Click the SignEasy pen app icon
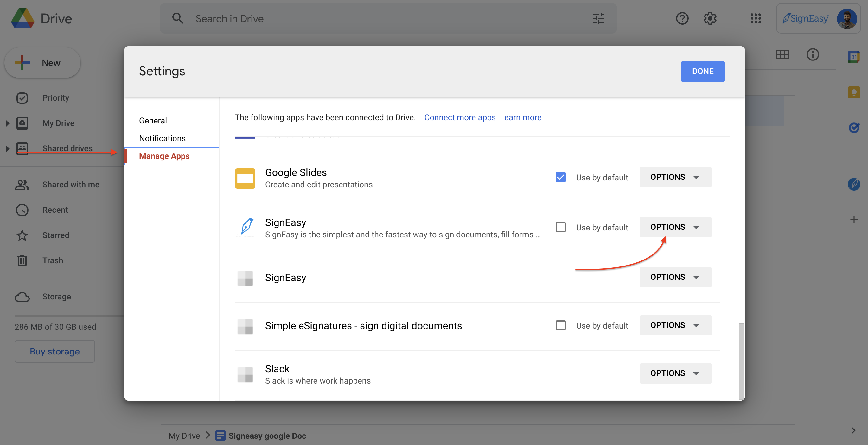868x445 pixels. pyautogui.click(x=246, y=226)
